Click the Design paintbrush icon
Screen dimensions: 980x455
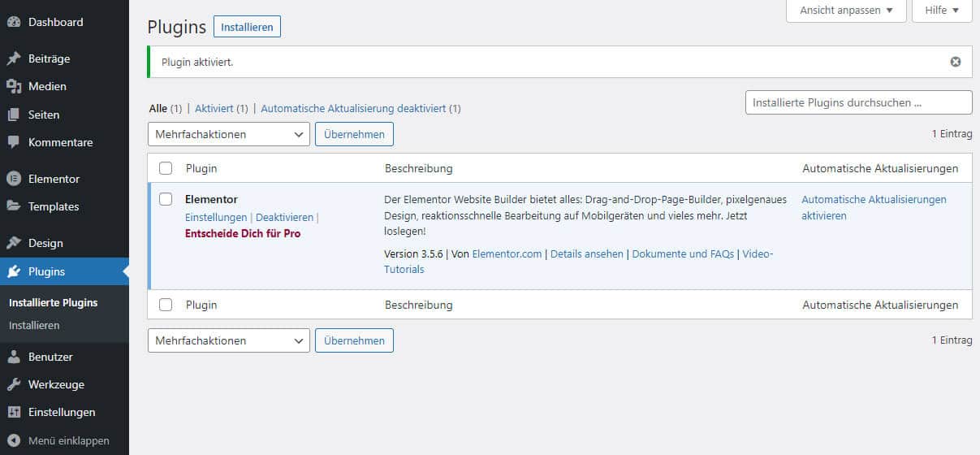(14, 243)
